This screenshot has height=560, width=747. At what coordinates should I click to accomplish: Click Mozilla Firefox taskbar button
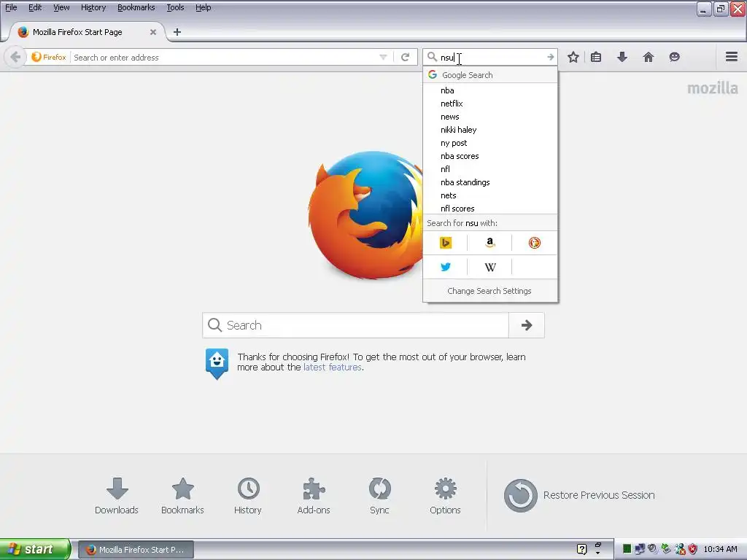[136, 550]
